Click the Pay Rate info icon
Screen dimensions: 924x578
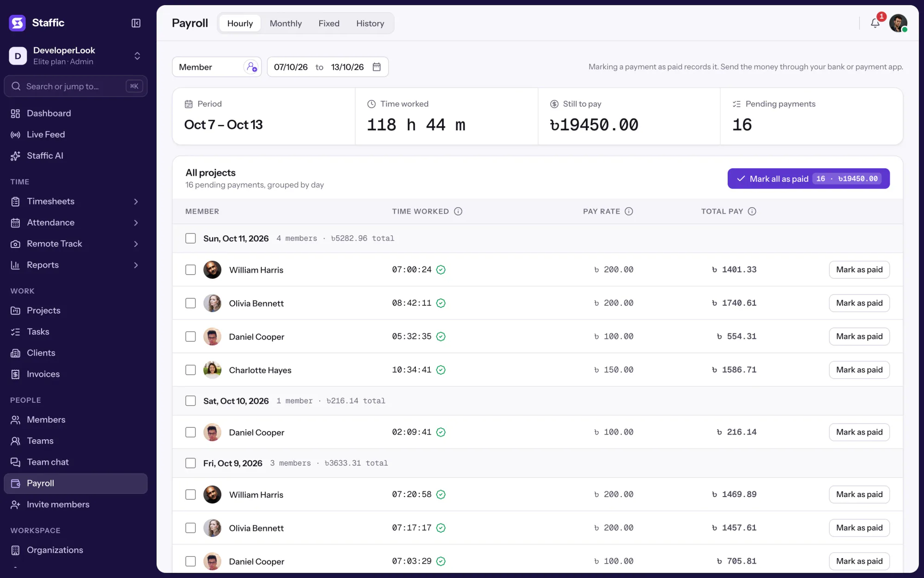click(629, 211)
